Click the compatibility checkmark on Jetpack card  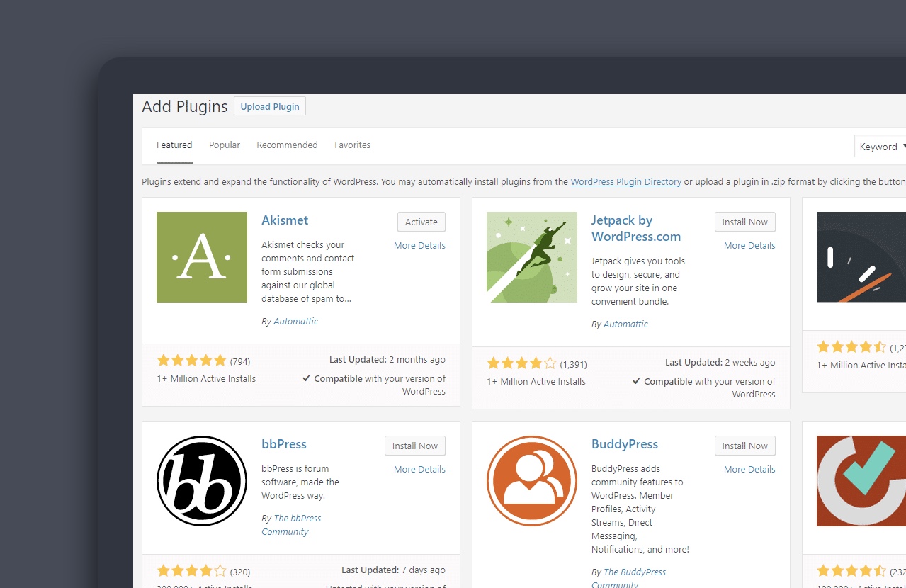637,381
